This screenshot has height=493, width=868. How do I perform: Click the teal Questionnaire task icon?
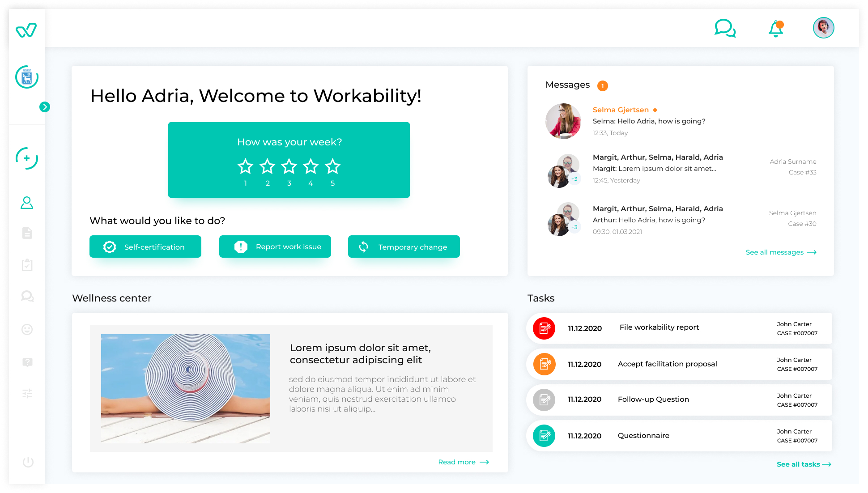[544, 436]
